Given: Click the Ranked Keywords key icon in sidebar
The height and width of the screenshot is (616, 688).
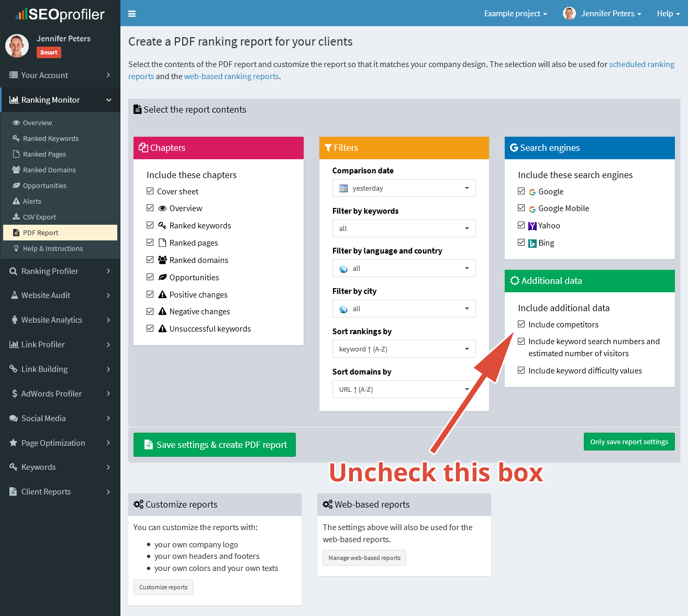Looking at the screenshot, I should pyautogui.click(x=16, y=138).
